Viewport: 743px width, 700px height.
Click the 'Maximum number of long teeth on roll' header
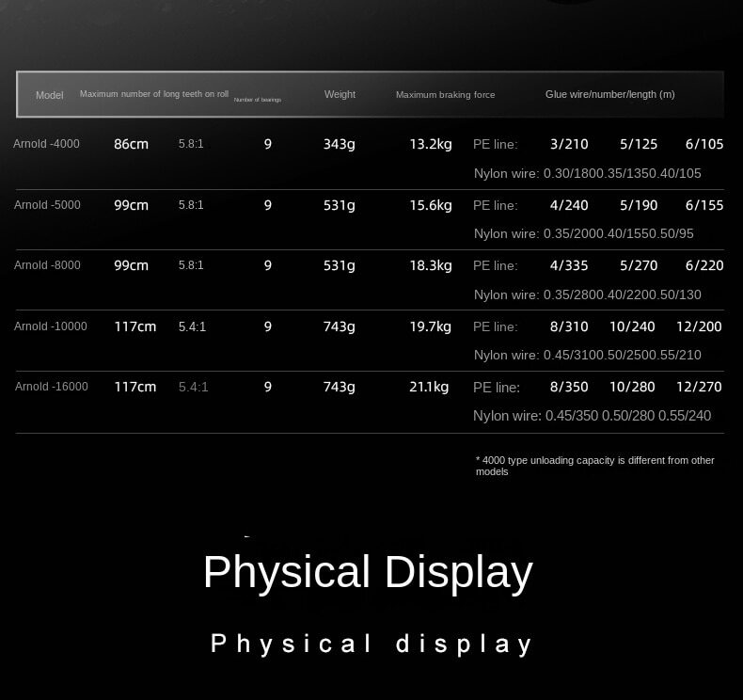click(154, 94)
